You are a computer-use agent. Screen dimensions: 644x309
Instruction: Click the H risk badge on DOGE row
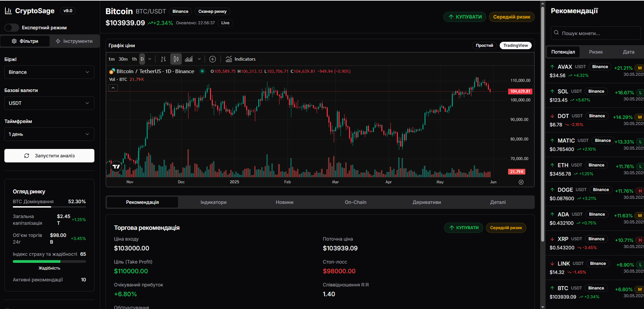640,191
